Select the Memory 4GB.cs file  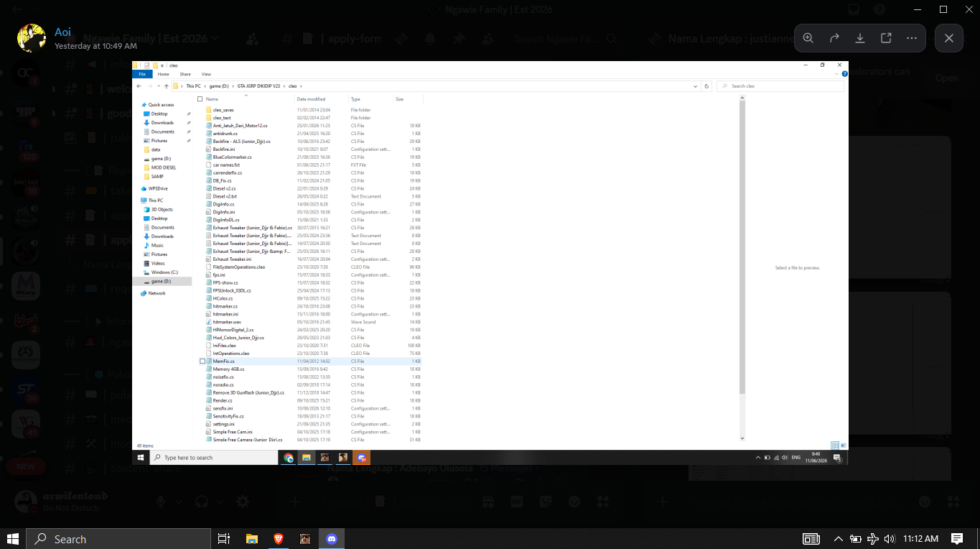click(x=228, y=369)
